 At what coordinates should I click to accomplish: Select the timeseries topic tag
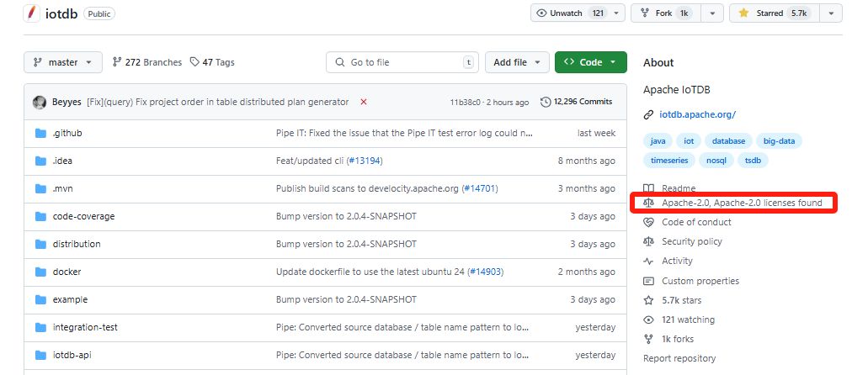click(x=669, y=161)
